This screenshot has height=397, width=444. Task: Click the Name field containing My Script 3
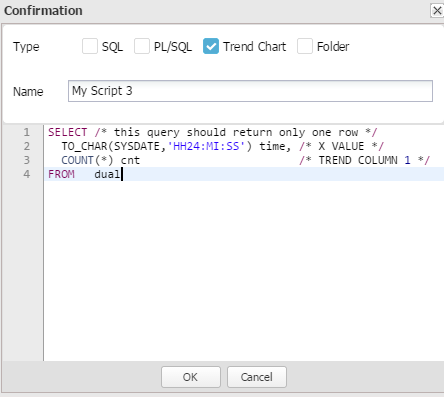point(250,91)
